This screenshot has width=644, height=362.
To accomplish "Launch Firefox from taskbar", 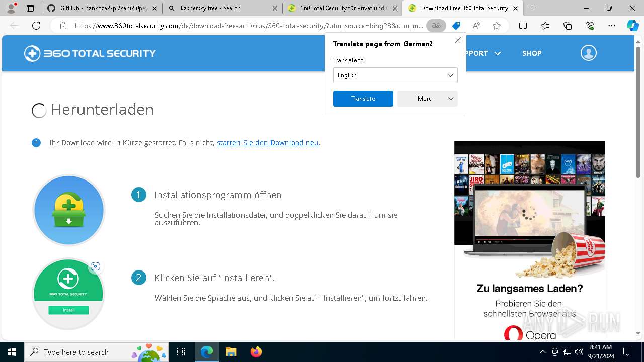I will click(256, 352).
